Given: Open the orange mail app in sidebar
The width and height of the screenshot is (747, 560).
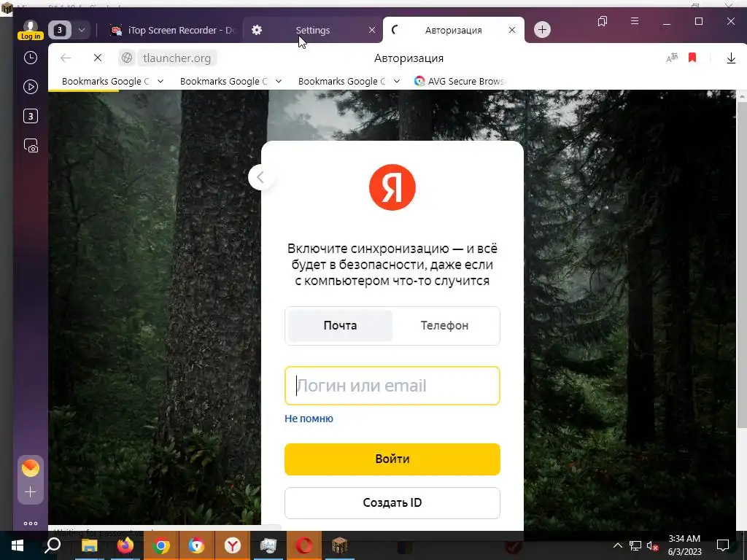Looking at the screenshot, I should coord(31,468).
